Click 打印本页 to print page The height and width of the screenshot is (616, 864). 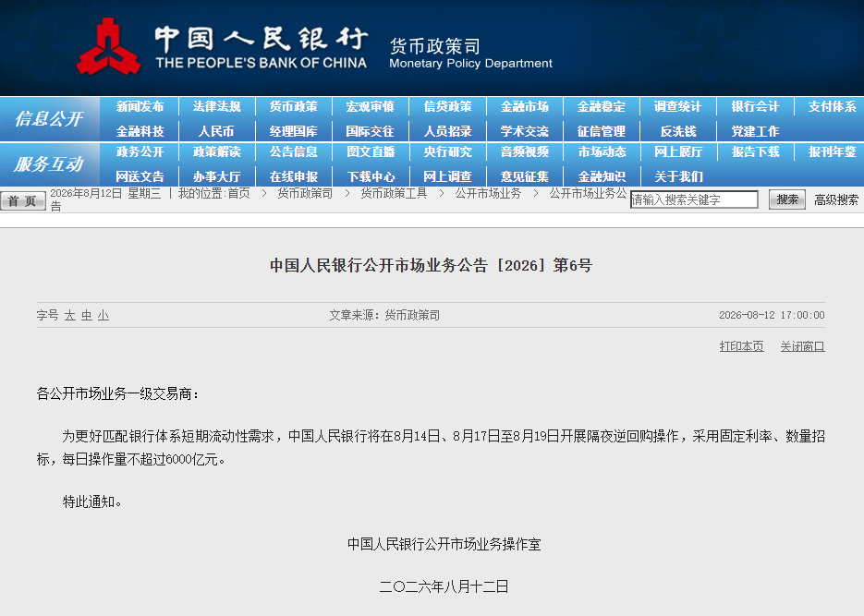click(x=742, y=346)
